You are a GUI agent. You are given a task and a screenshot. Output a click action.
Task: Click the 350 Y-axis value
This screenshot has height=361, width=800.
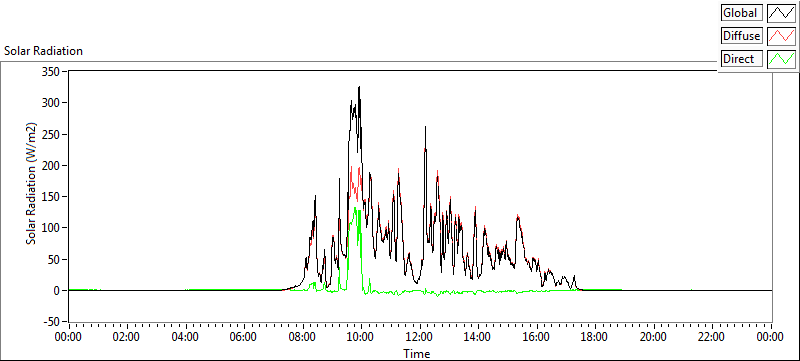click(52, 71)
